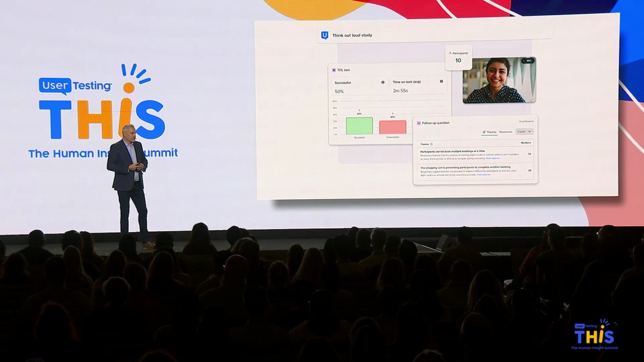Click info icon next to Themes column header
This screenshot has width=644, height=362.
431,144
